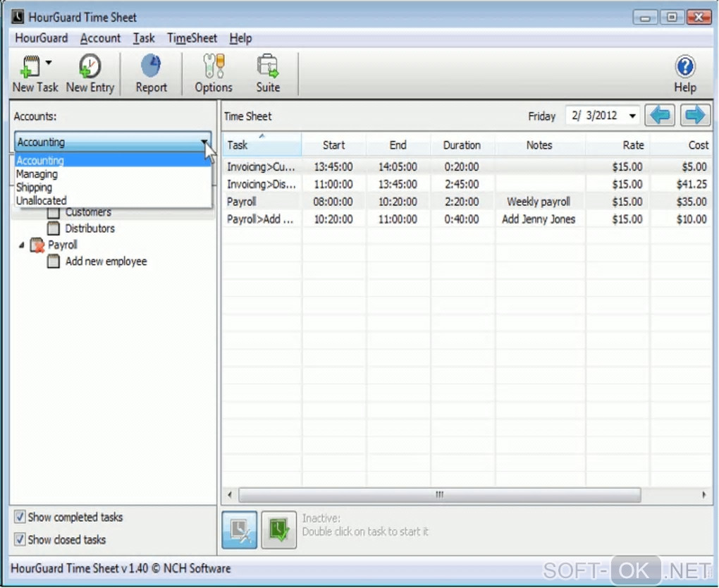Click the Help question mark icon
Viewport: 719px width, 588px height.
point(685,66)
